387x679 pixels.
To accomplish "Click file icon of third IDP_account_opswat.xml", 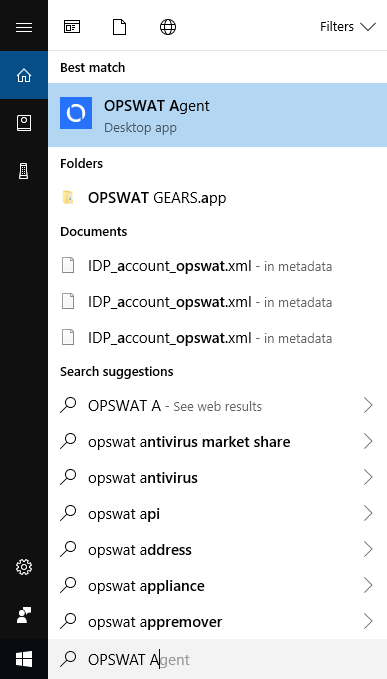I will click(x=68, y=337).
